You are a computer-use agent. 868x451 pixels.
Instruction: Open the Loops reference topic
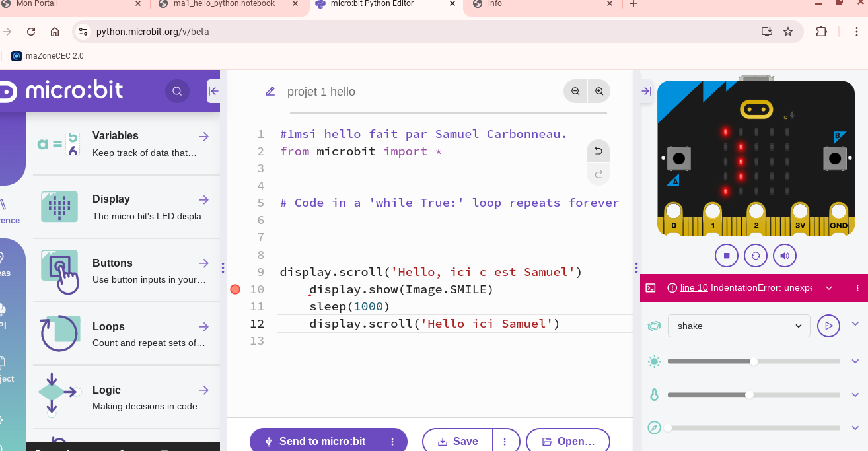126,334
